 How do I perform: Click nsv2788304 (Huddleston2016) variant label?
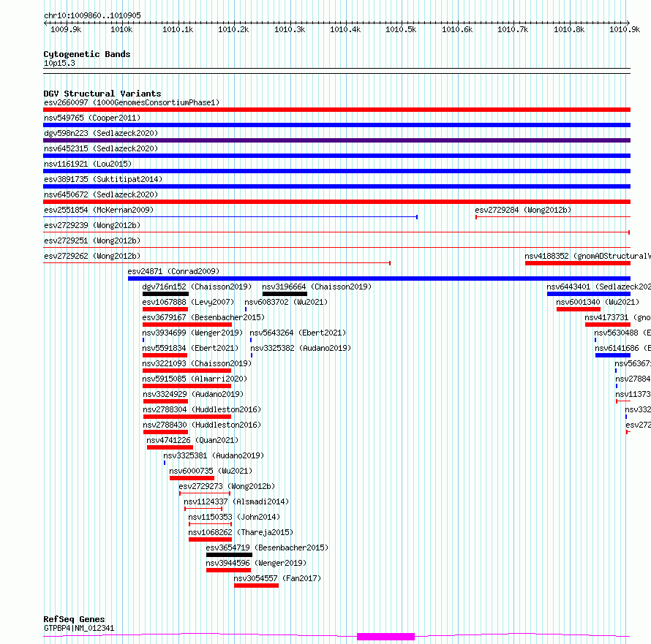pos(202,409)
